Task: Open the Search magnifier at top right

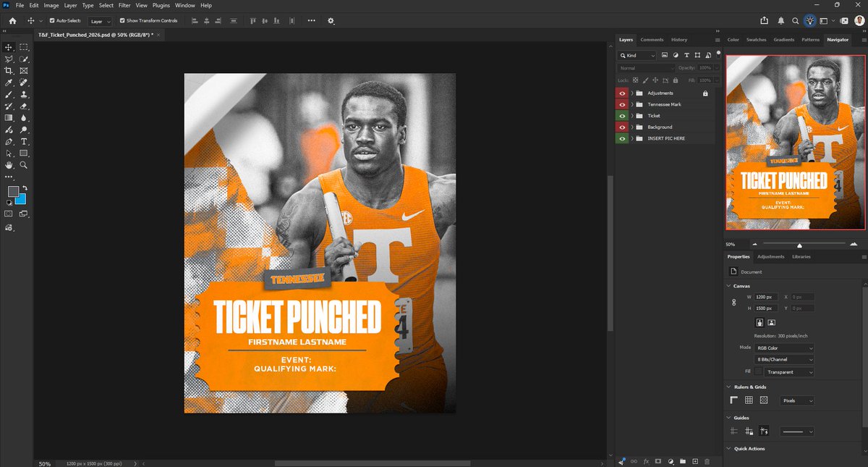Action: 795,21
